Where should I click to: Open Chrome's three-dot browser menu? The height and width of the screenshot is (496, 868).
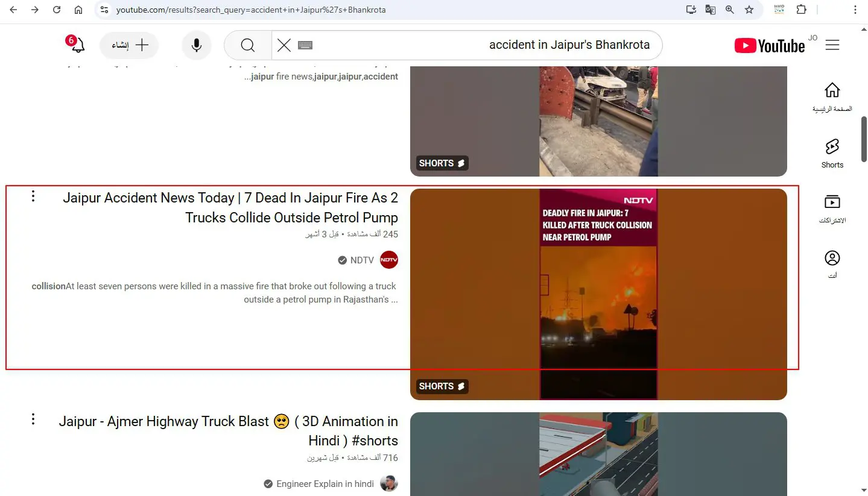[855, 10]
